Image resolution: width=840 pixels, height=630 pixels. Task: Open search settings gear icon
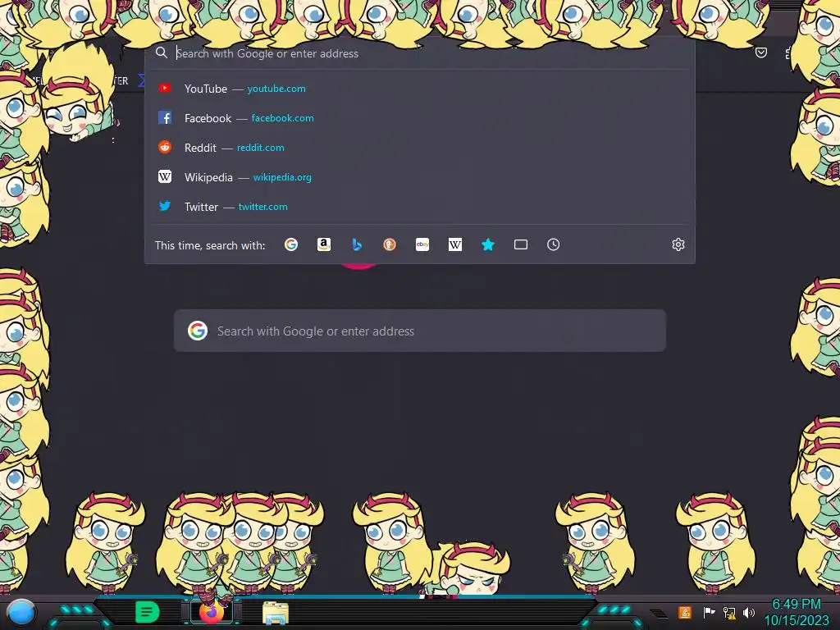tap(678, 244)
